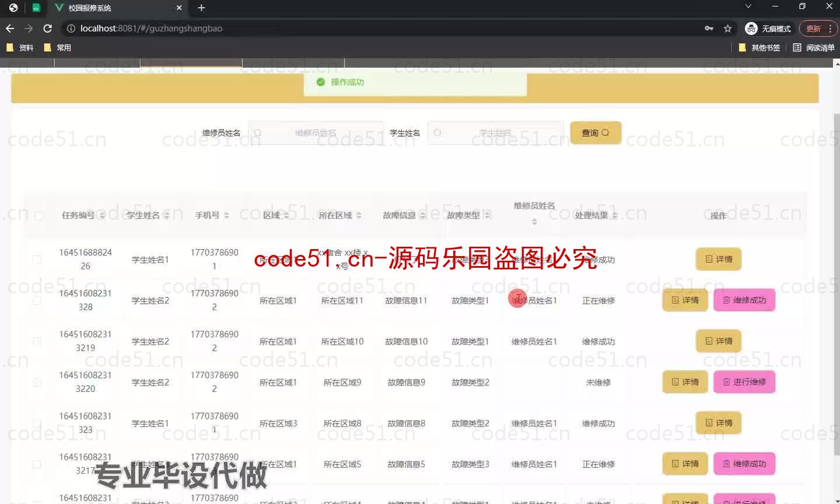Image resolution: width=840 pixels, height=504 pixels.
Task: Sort table by 手机号 column arrows
Action: 226,216
